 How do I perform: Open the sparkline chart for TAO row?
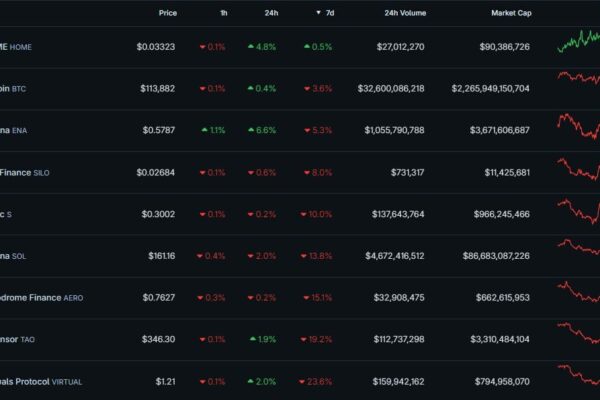[x=579, y=333]
